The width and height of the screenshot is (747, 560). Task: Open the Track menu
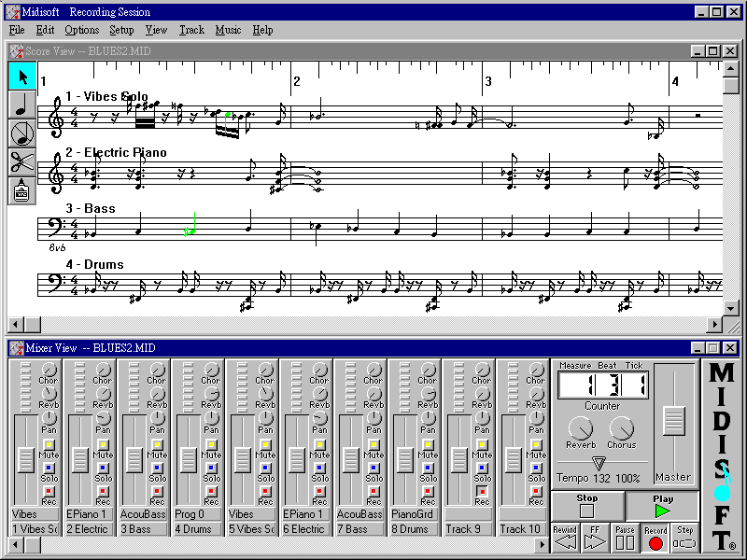[191, 30]
